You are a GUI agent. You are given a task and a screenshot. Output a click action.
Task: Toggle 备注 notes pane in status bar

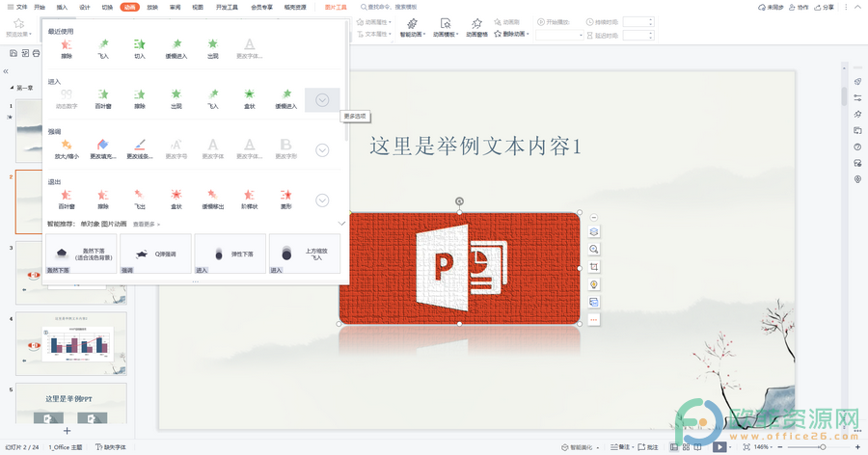point(620,446)
